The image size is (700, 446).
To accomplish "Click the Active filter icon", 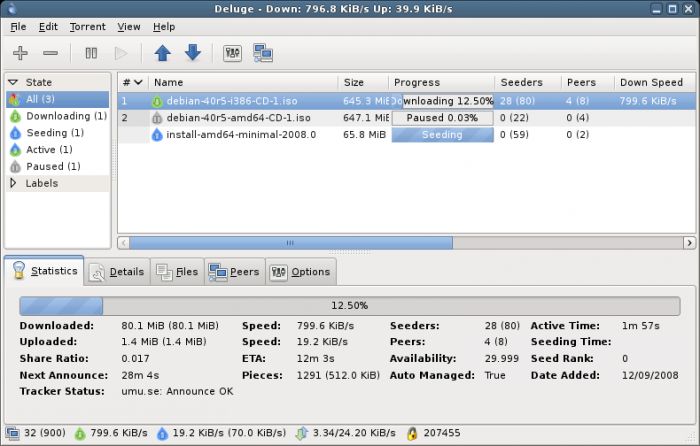I will [x=15, y=150].
